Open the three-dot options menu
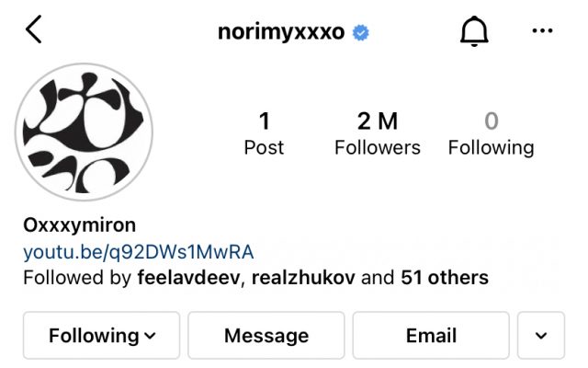 point(542,30)
